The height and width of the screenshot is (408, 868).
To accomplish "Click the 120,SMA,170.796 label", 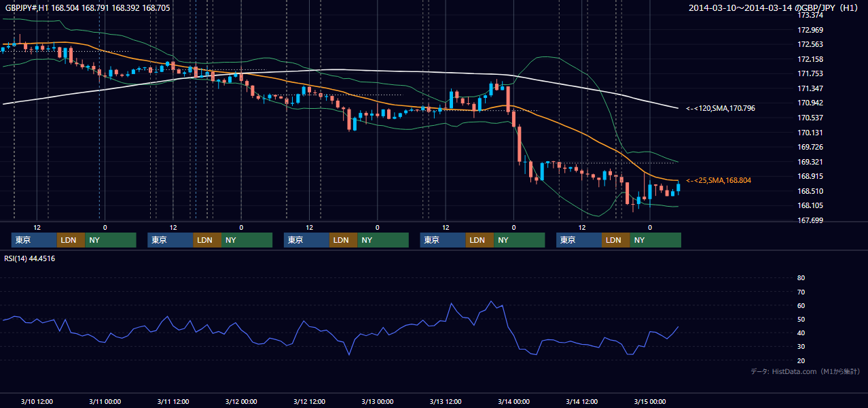I will pos(721,108).
